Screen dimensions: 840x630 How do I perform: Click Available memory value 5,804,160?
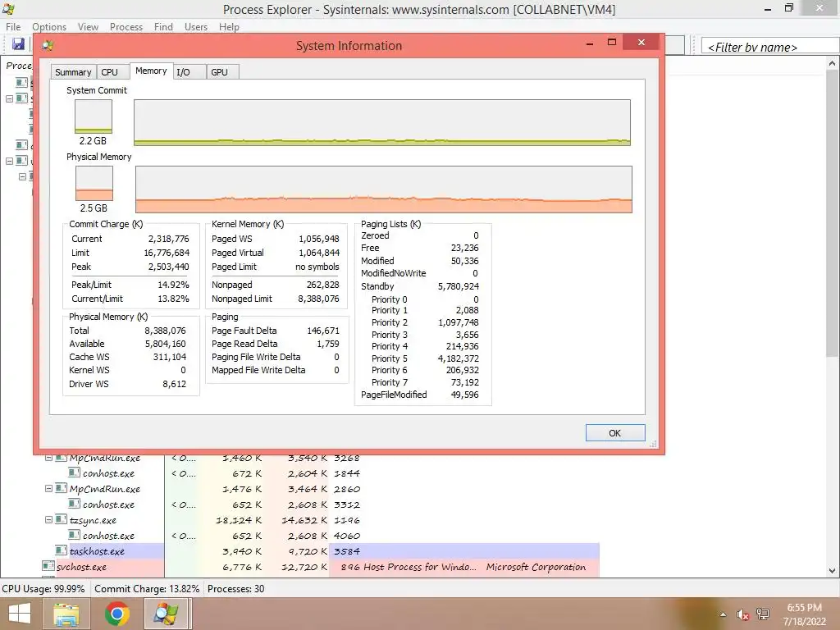pyautogui.click(x=166, y=344)
